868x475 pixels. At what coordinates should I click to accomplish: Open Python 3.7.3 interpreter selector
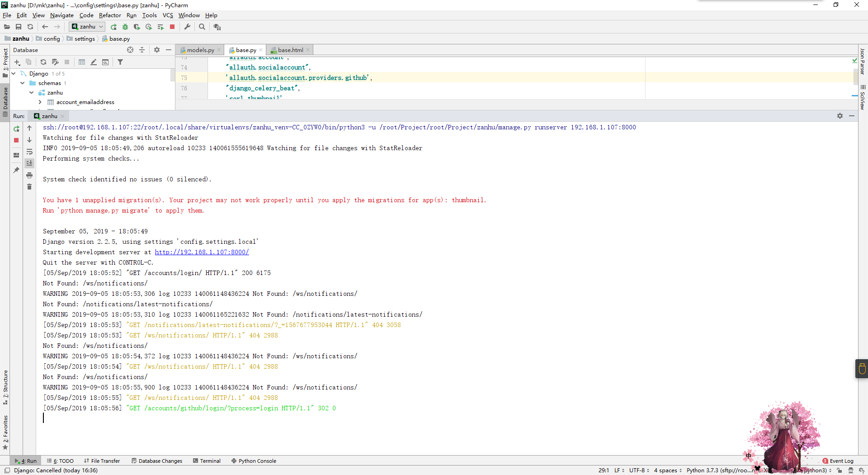[759, 470]
